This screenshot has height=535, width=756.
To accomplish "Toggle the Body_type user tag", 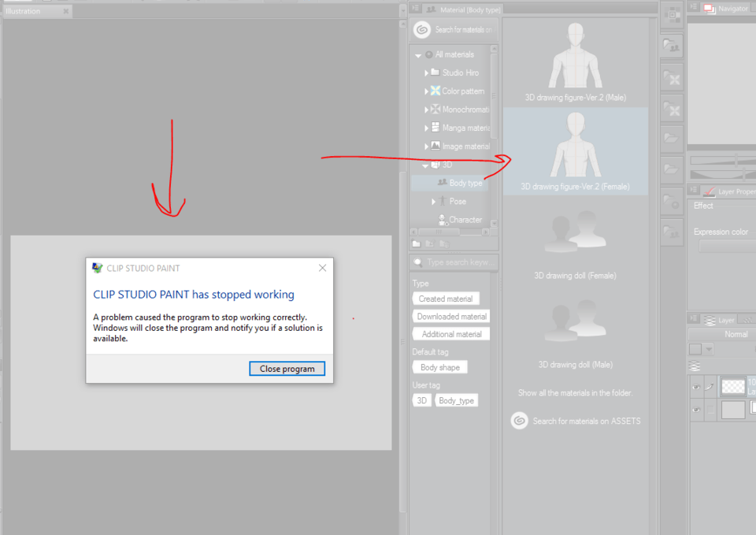I will [x=456, y=400].
